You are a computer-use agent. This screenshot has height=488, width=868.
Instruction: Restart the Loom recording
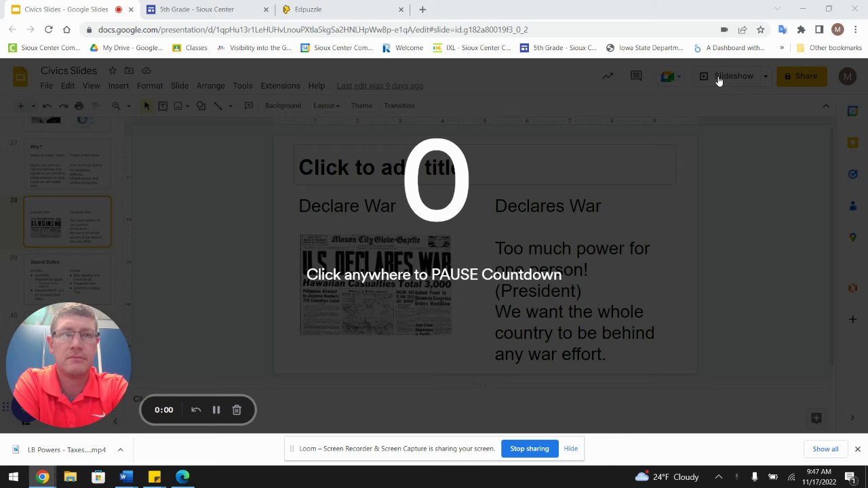(x=196, y=410)
